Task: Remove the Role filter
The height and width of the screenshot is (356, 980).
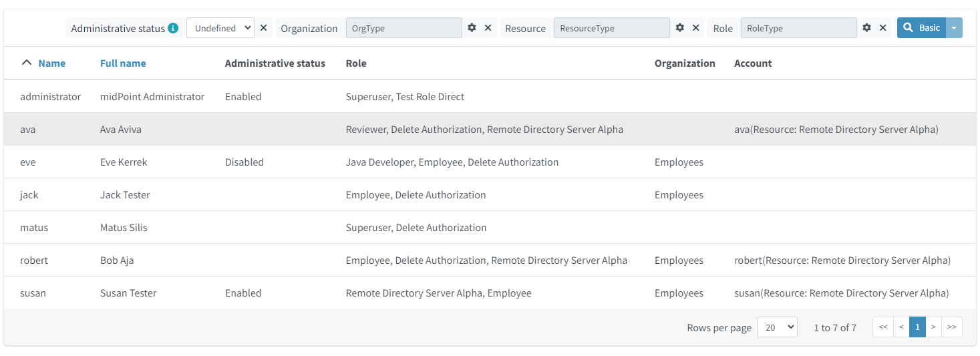Action: pyautogui.click(x=882, y=28)
